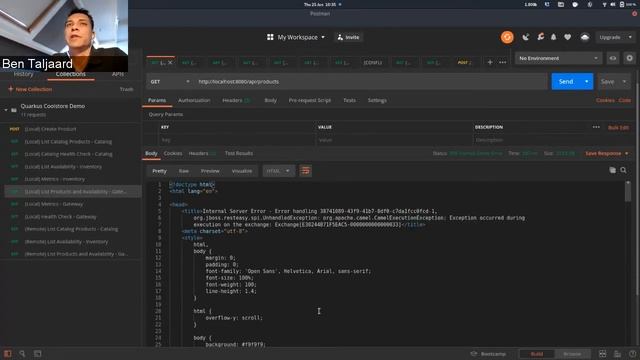This screenshot has width=640, height=360.
Task: Open Postman console icon in status bar
Action: (x=38, y=353)
